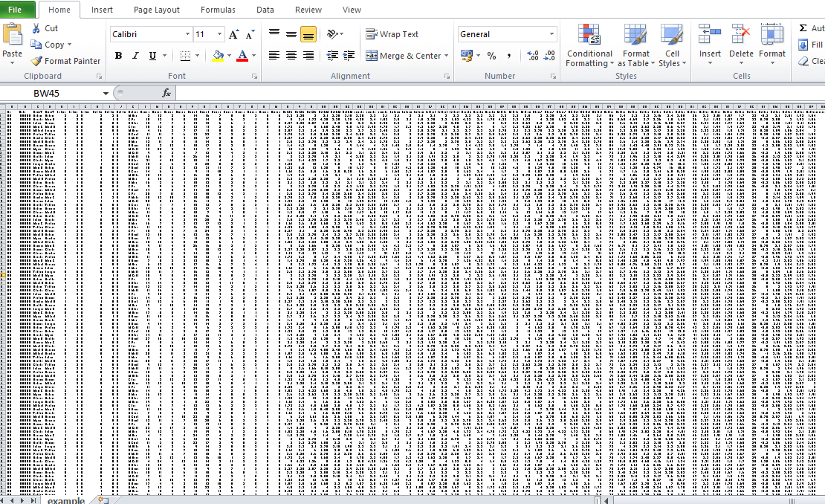Align text to middle
825x504 pixels.
pos(291,34)
